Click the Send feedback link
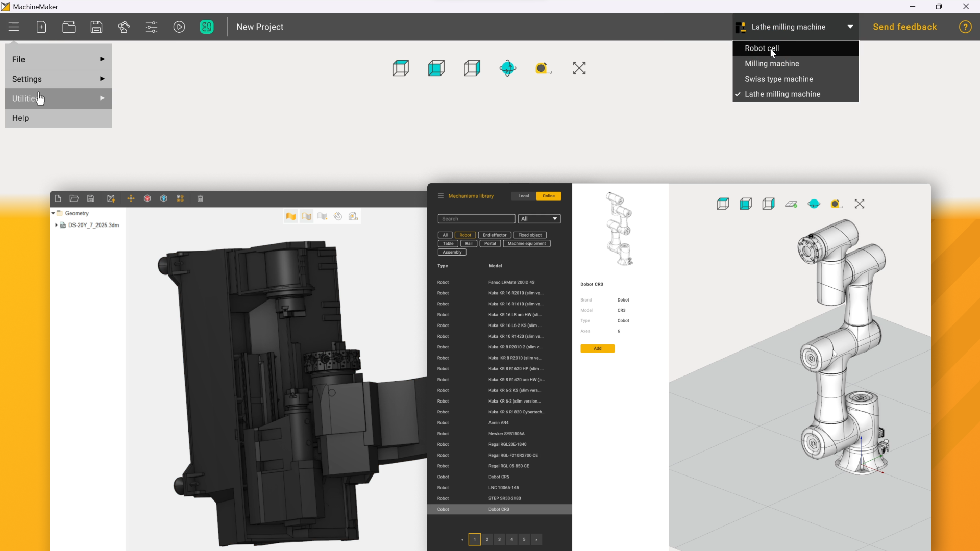 [904, 27]
